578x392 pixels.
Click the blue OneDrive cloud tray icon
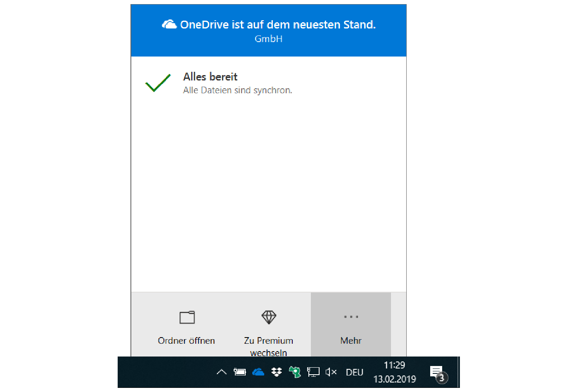(258, 372)
